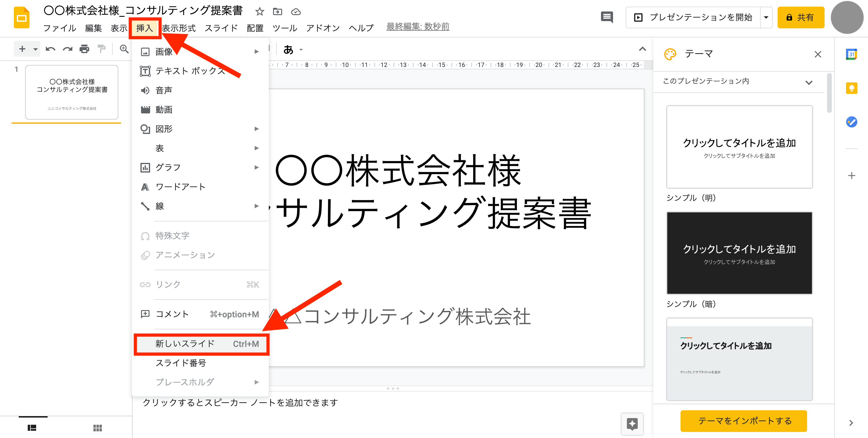This screenshot has height=438, width=868.
Task: Close the テーマ panel
Action: [x=818, y=54]
